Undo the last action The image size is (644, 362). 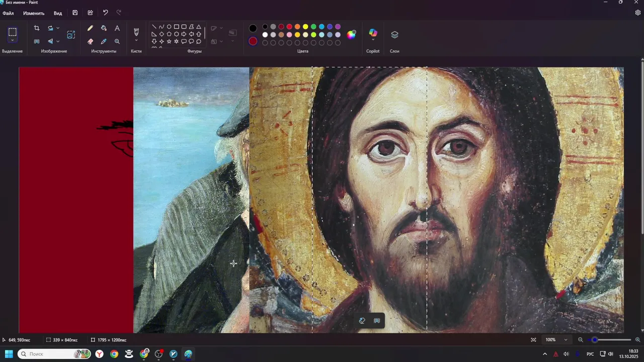point(105,13)
